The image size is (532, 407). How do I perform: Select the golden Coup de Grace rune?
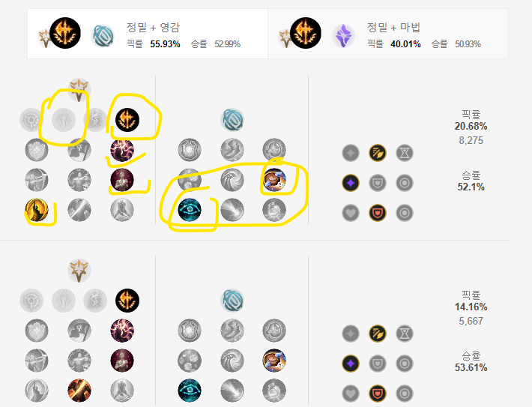[37, 210]
